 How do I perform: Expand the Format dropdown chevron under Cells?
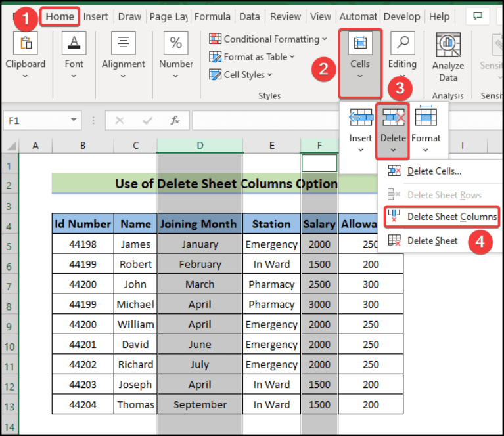(x=426, y=150)
